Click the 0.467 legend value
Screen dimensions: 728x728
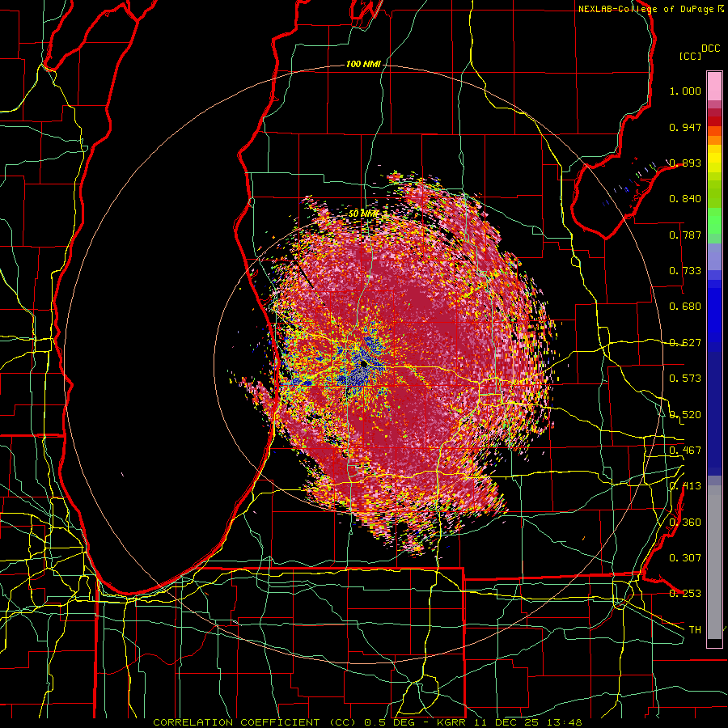click(685, 451)
